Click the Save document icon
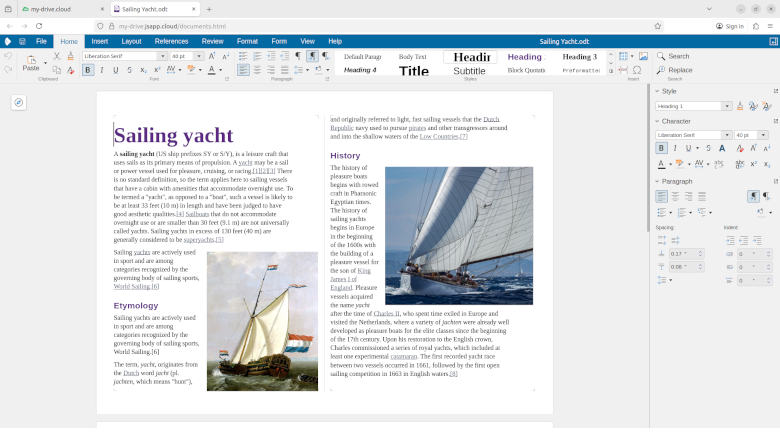The height and width of the screenshot is (439, 780). click(23, 41)
